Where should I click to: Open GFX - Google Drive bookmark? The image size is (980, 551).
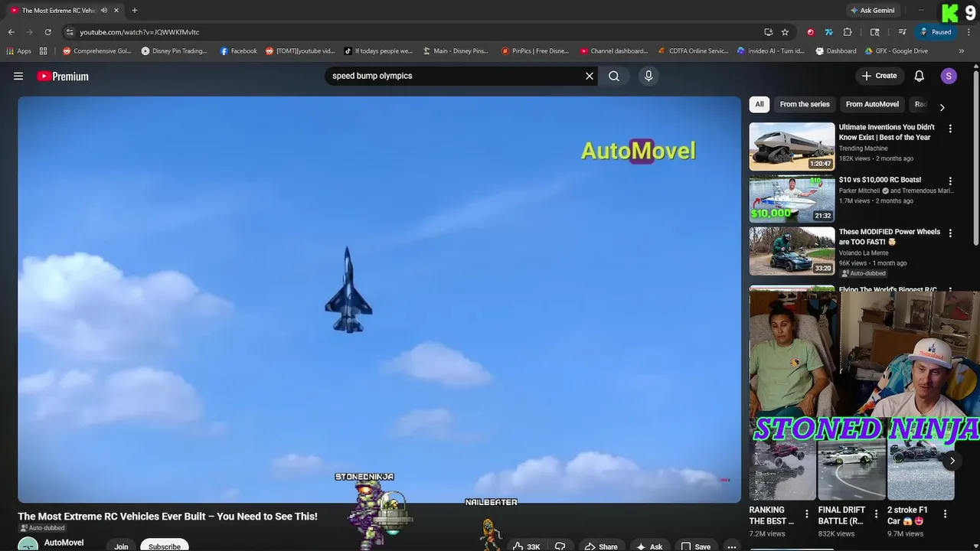click(897, 51)
